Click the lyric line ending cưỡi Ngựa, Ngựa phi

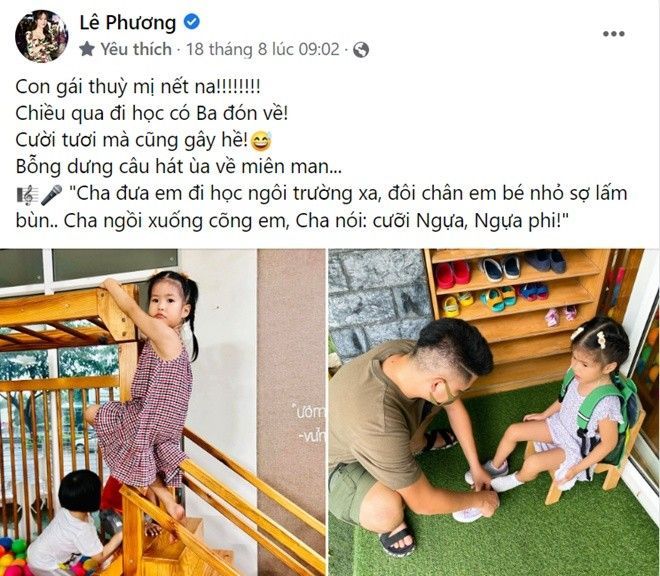click(293, 220)
